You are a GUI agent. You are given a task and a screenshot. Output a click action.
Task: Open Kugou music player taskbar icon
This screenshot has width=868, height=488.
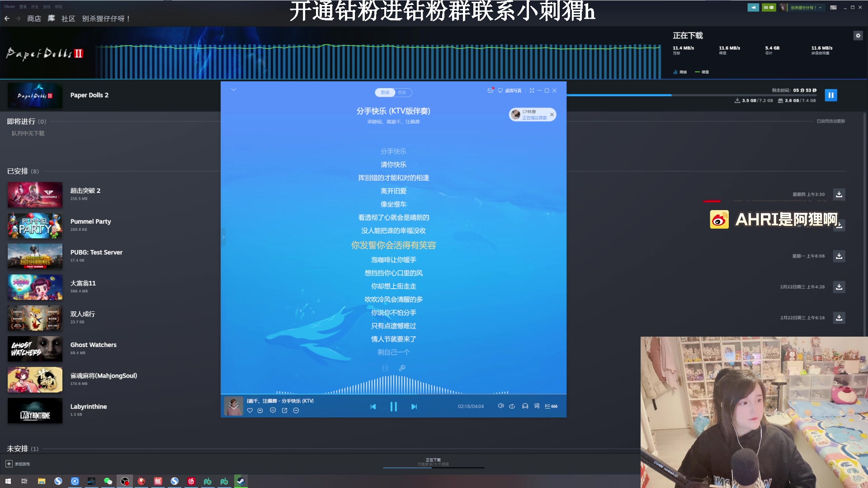point(75,481)
